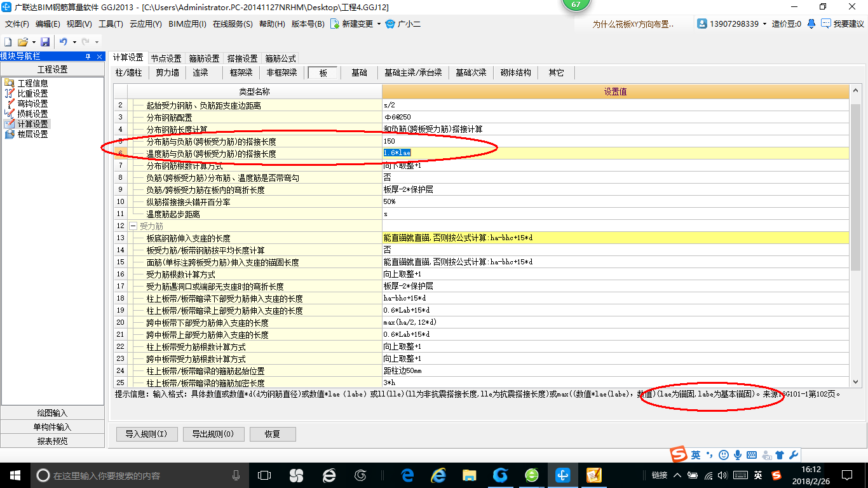Open the Redo history dropdown arrow

click(97, 42)
